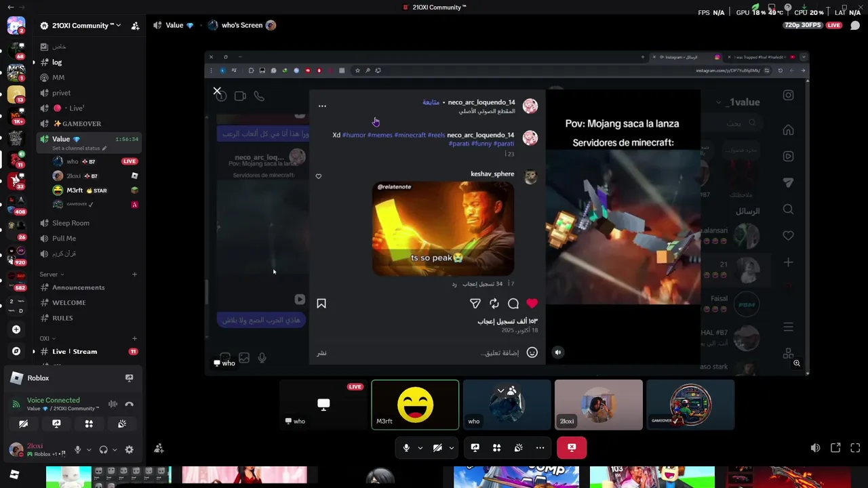Pop out the stream window

pos(835,448)
